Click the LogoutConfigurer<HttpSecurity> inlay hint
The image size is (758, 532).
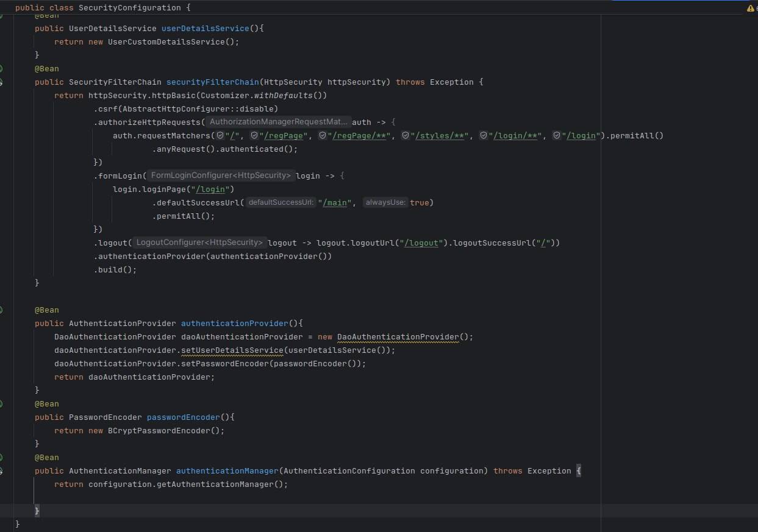[199, 243]
